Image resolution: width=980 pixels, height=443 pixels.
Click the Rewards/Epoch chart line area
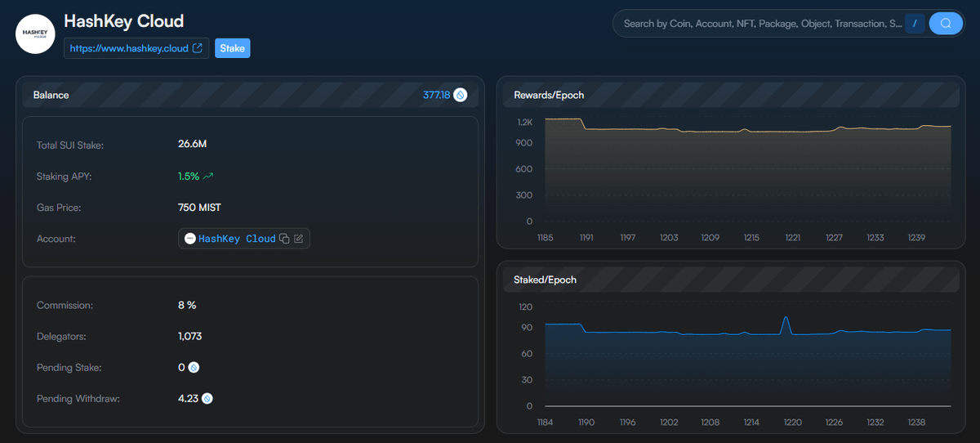point(747,170)
